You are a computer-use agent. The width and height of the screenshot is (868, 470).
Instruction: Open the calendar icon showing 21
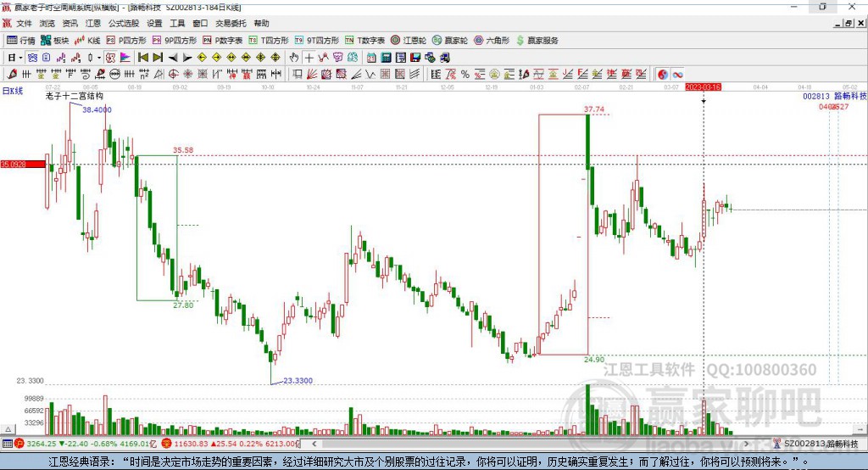coord(371,58)
